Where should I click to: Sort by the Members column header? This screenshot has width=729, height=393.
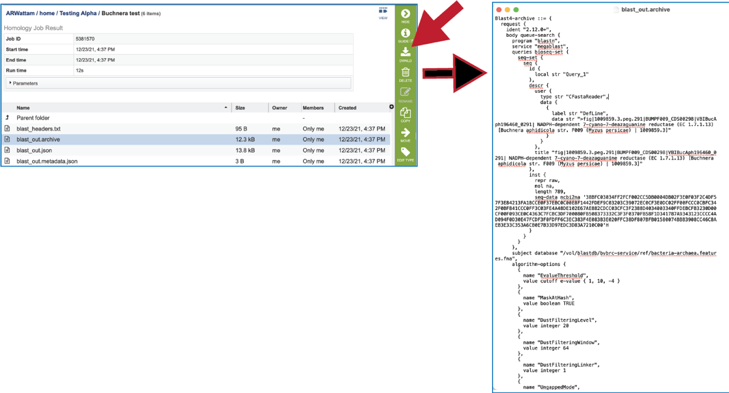[x=313, y=107]
